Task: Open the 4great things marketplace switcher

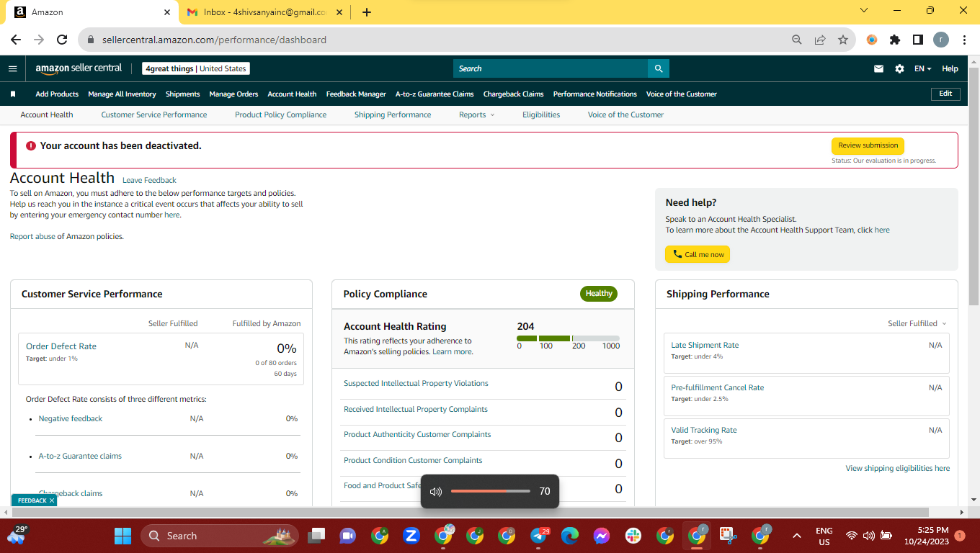Action: pyautogui.click(x=196, y=68)
